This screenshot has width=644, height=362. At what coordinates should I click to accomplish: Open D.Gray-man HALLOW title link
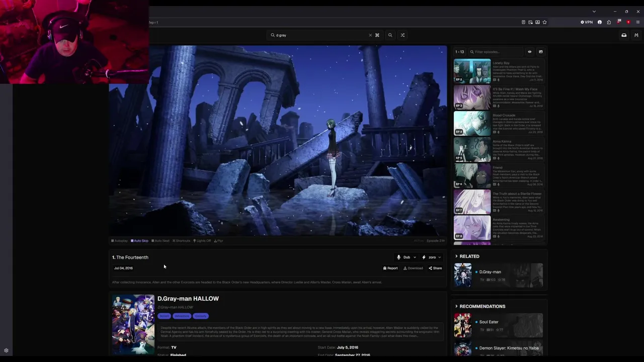tap(188, 299)
